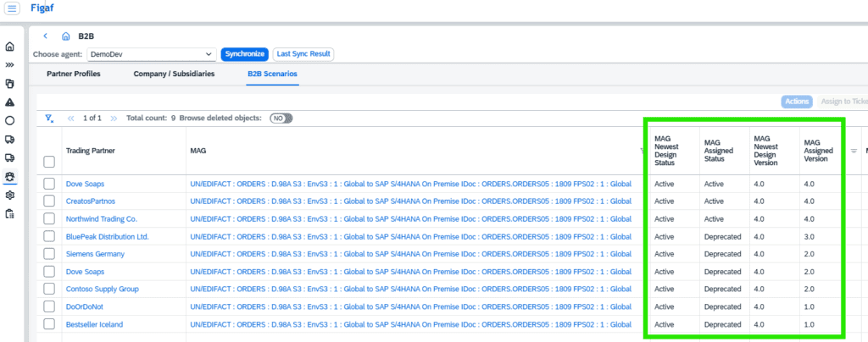This screenshot has height=342, width=868.
Task: Check the Bestseller Iceland row checkbox
Action: click(49, 324)
